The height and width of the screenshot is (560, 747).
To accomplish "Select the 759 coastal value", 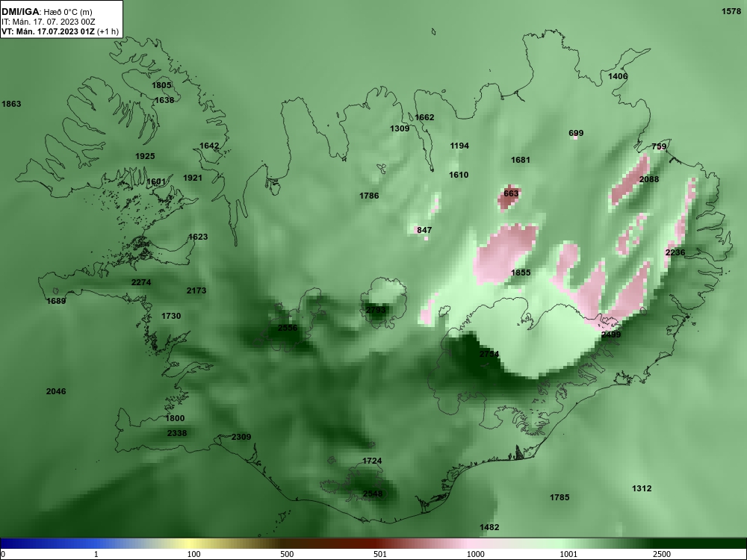I will coord(659,146).
